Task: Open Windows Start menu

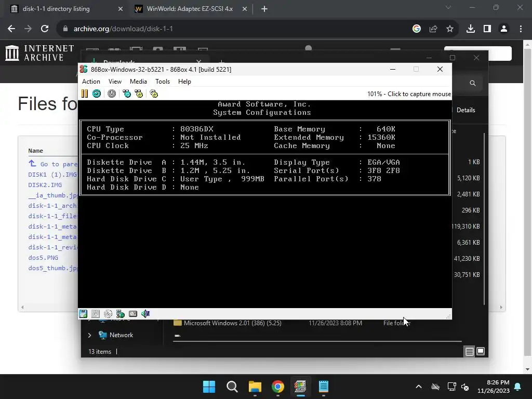Action: click(x=209, y=387)
